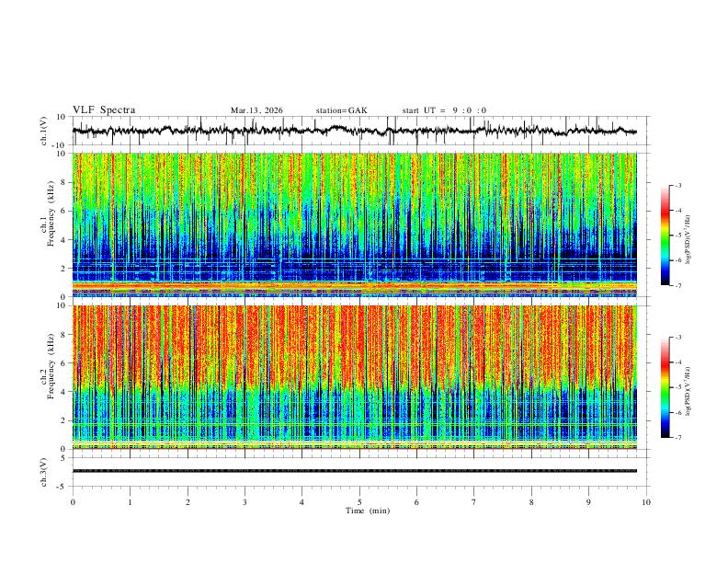Screen dimensions: 728x563
Task: Click time axis tick label "0"
Action: point(73,502)
